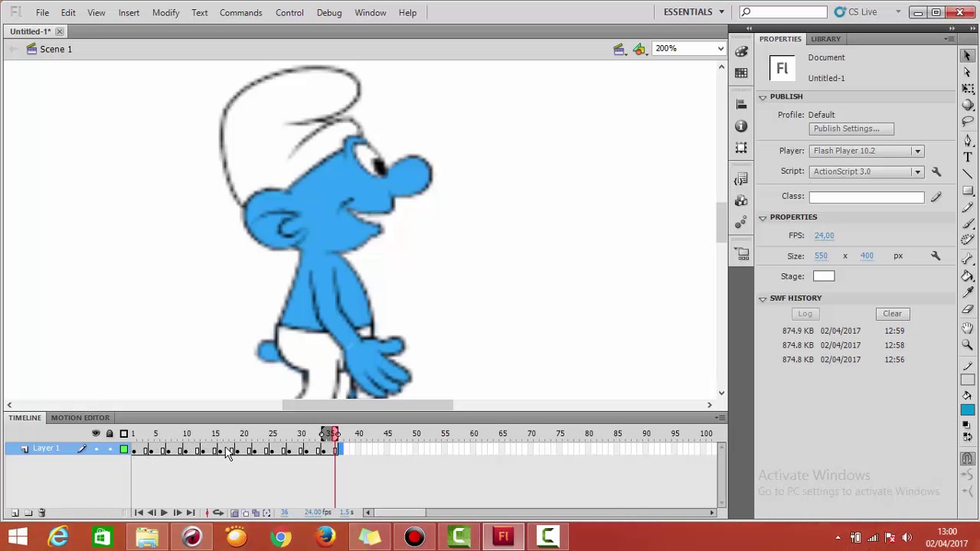Image resolution: width=980 pixels, height=551 pixels.
Task: Select the Pencil tool
Action: point(967,207)
